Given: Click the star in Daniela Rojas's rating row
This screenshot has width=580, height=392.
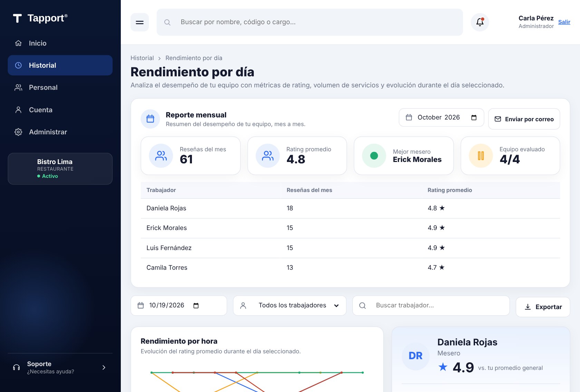Looking at the screenshot, I should 442,208.
